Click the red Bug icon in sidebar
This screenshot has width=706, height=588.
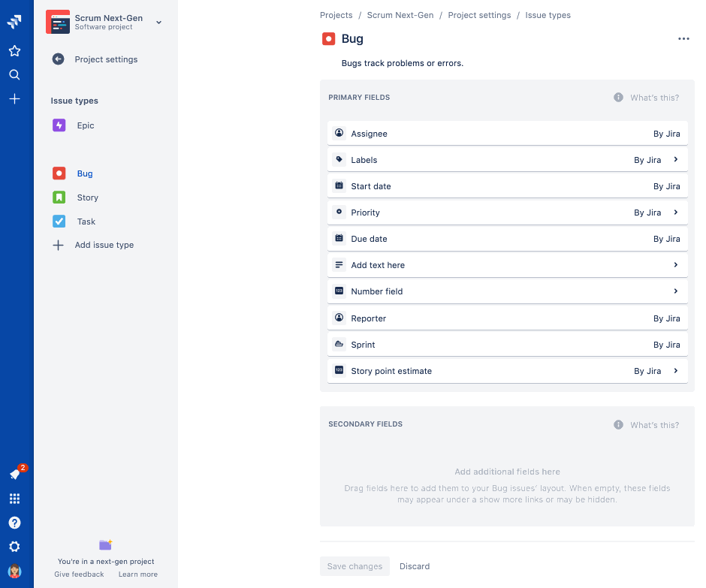pos(59,173)
